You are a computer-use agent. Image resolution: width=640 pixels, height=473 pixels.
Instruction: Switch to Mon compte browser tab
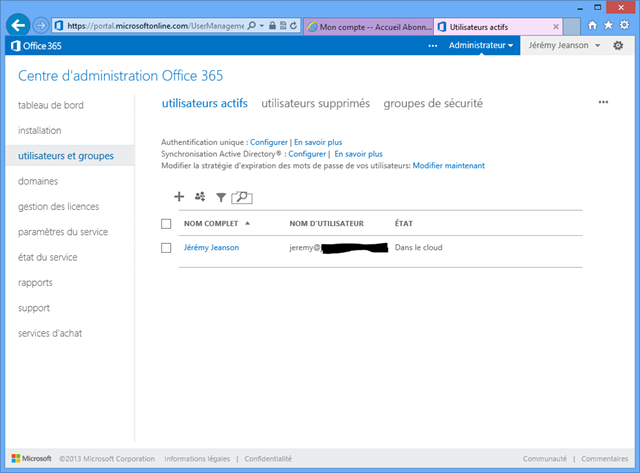click(x=369, y=27)
